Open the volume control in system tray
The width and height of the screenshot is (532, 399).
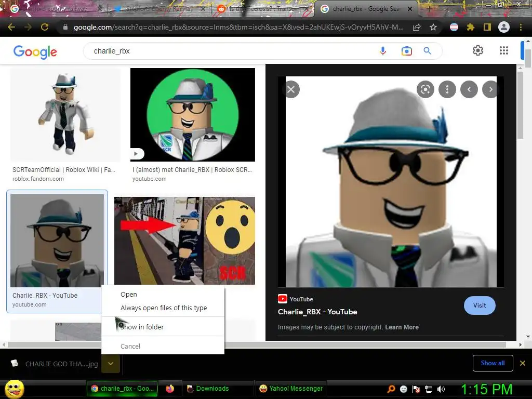pyautogui.click(x=441, y=389)
